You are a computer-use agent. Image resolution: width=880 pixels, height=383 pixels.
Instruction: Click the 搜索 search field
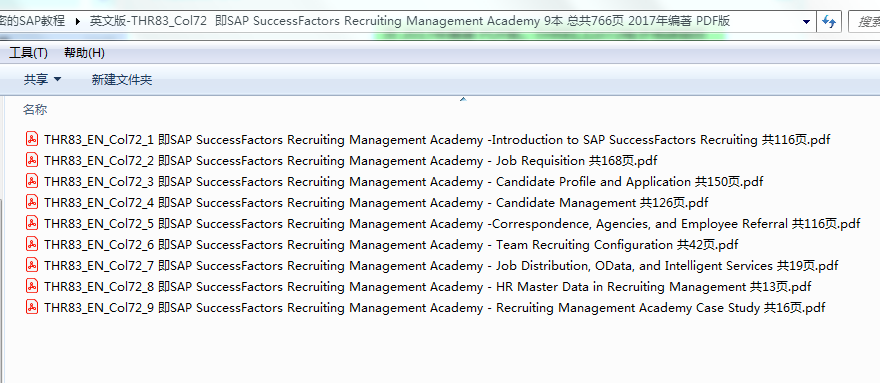(x=864, y=22)
